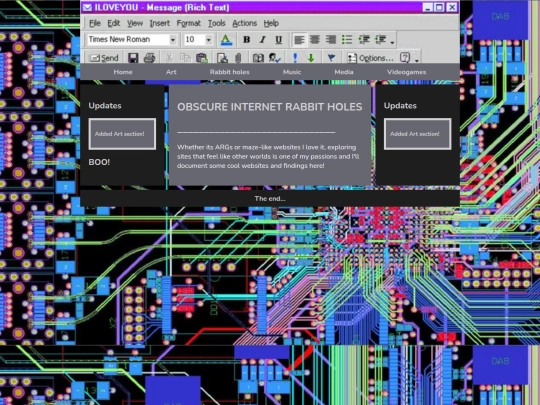540x405 pixels.
Task: Select Align Left alignment
Action: pos(299,40)
